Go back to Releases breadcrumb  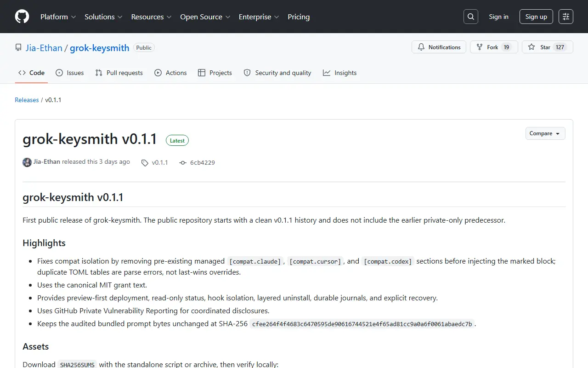point(27,100)
